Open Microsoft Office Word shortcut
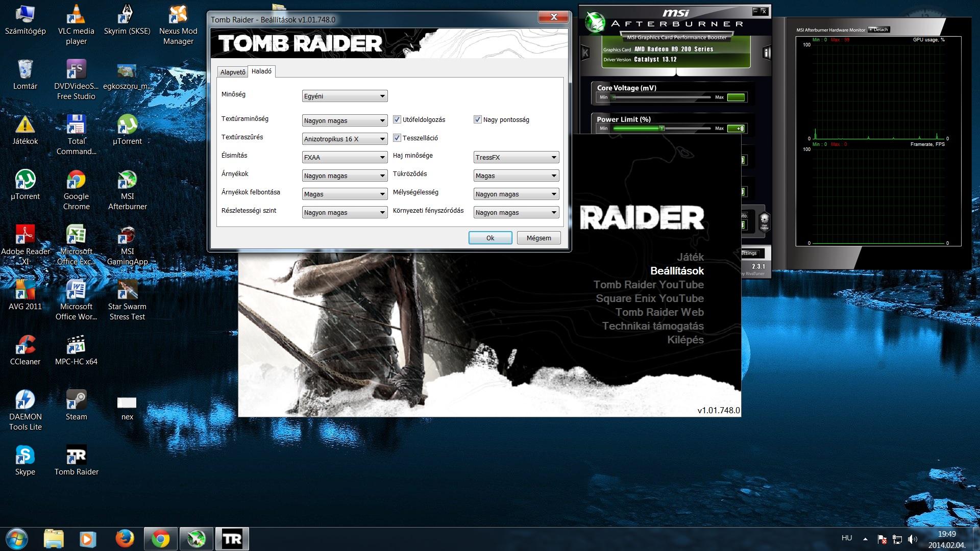The image size is (980, 551). [x=76, y=300]
